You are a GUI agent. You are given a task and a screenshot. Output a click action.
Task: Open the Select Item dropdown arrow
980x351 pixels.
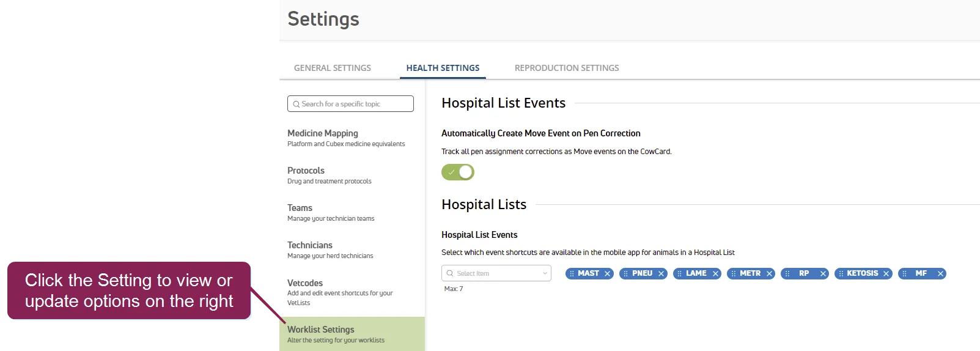point(545,273)
